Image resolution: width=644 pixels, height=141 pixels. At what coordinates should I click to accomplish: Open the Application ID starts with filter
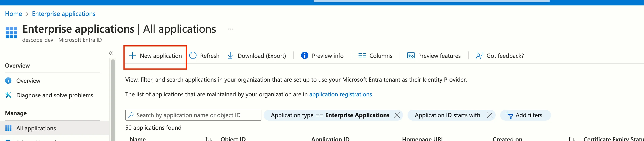coord(447,115)
